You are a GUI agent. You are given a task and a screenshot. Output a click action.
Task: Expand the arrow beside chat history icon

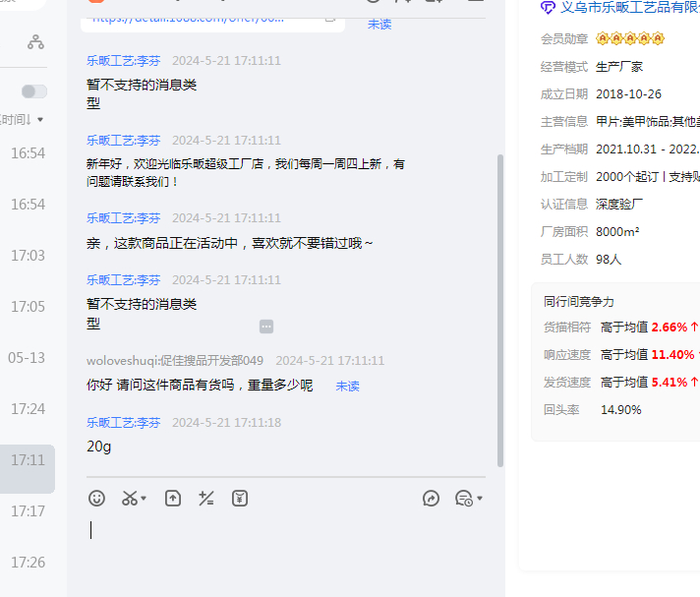[x=480, y=500]
